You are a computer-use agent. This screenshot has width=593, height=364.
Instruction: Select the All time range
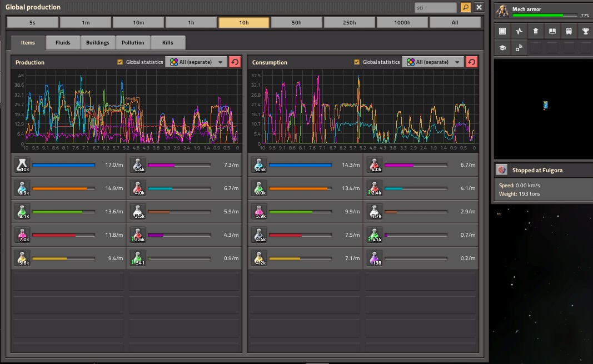455,23
